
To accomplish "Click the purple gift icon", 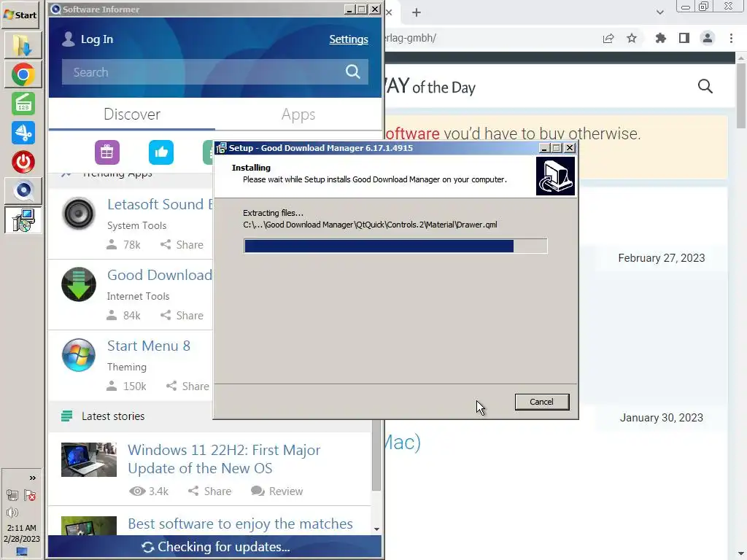I will pos(107,152).
